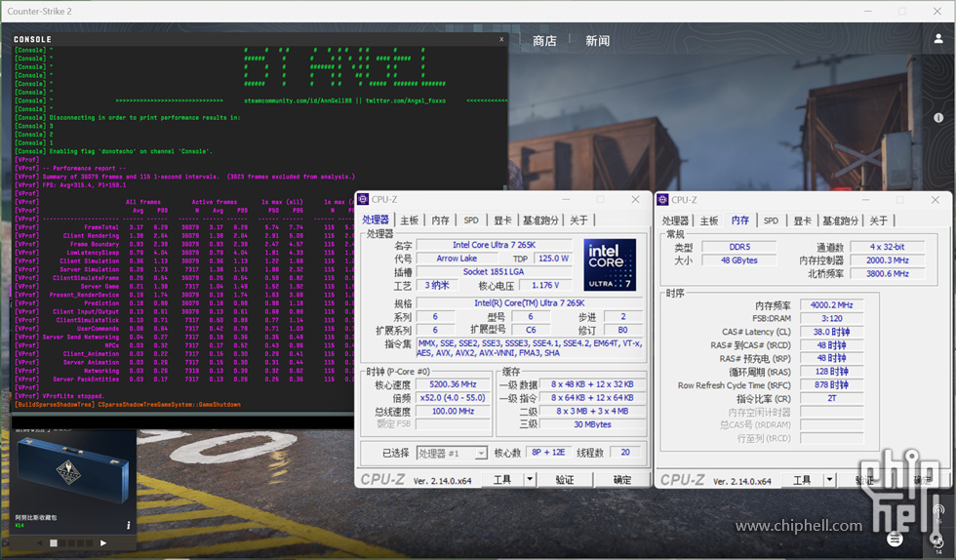Viewport: 956px width, 560px height.
Task: Click the Intel Core Ultra 7 logo
Action: pyautogui.click(x=610, y=264)
